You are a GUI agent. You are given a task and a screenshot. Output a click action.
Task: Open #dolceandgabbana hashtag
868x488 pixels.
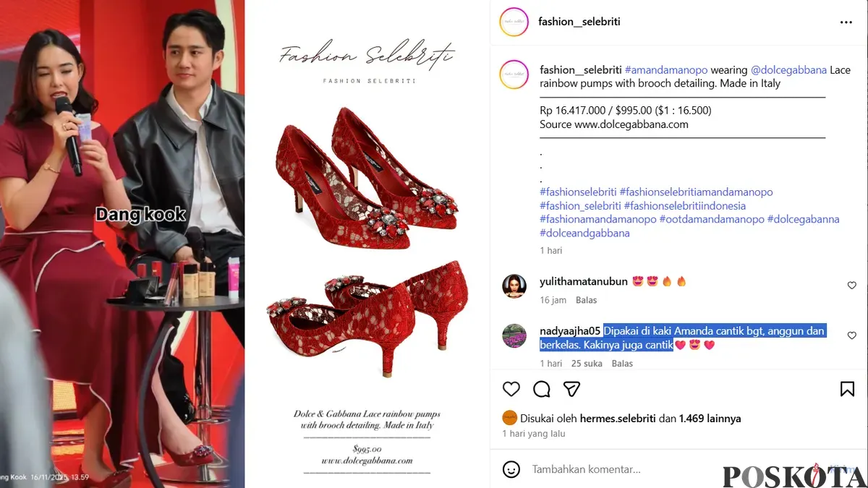584,234
